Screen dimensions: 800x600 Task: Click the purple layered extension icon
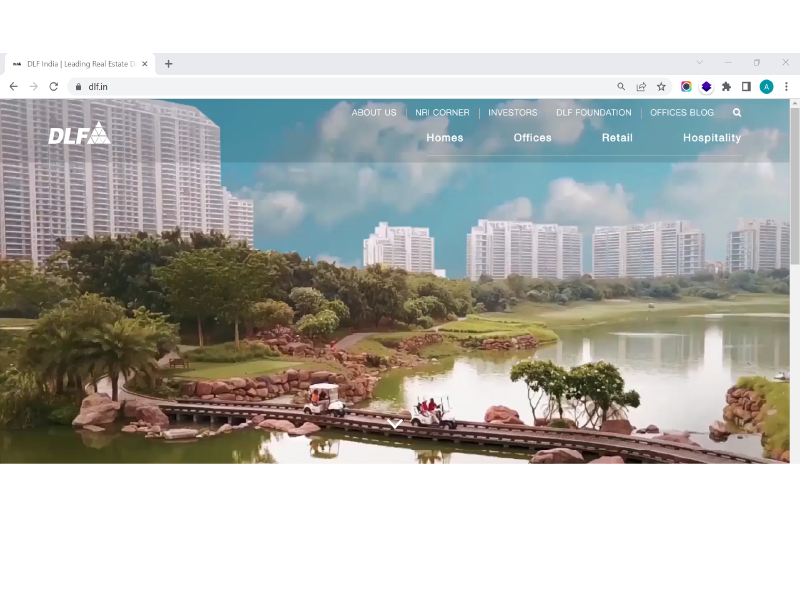point(706,87)
